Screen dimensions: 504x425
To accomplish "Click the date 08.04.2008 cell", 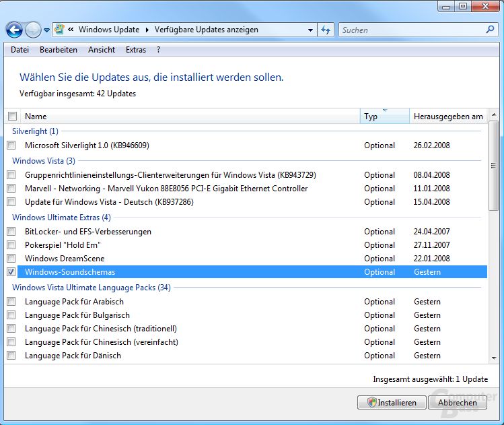I will tap(432, 174).
